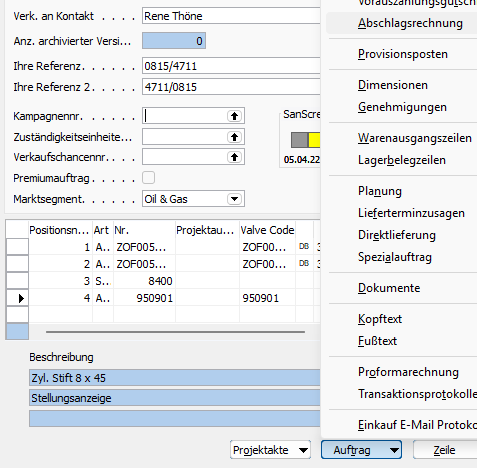
Task: Select row header of position 3
Action: (x=17, y=281)
